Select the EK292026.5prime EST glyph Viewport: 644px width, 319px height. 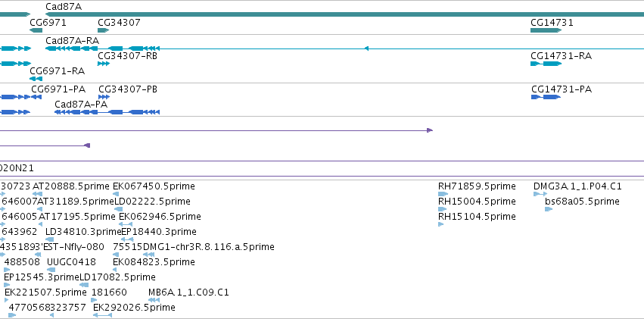(102, 315)
